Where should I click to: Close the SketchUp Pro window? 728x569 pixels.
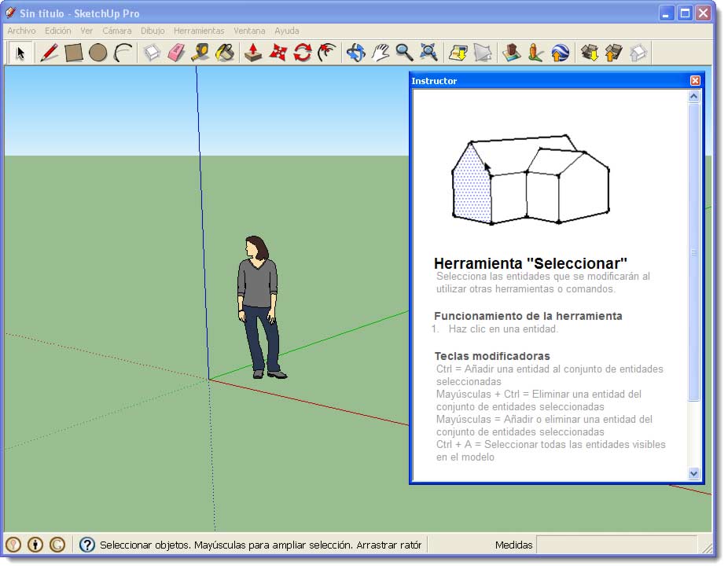point(704,13)
